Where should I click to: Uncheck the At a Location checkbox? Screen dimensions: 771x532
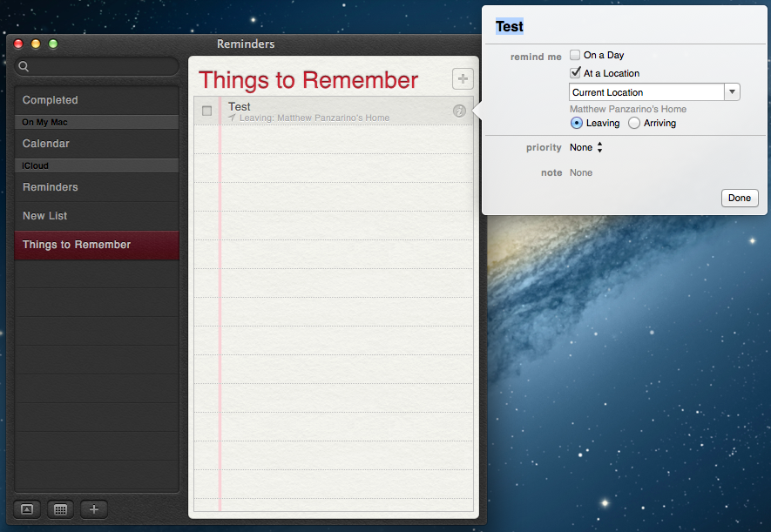pos(575,72)
